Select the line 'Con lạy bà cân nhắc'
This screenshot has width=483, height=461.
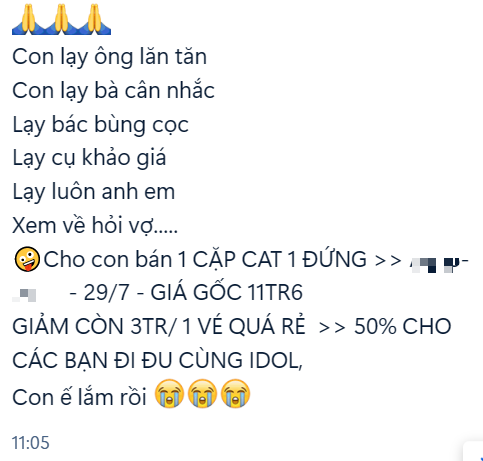point(113,91)
